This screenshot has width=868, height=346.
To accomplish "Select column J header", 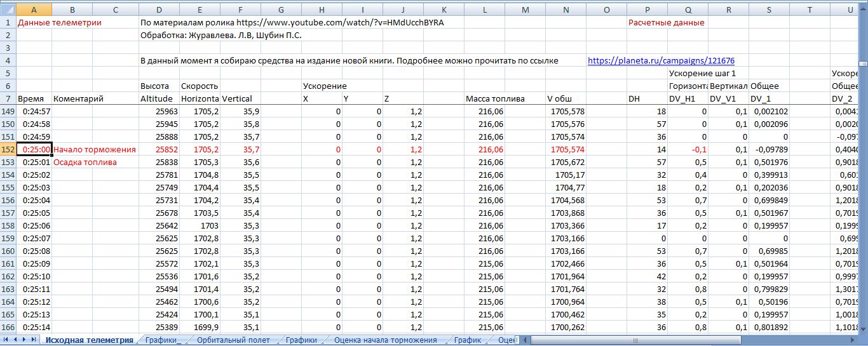I will (403, 10).
